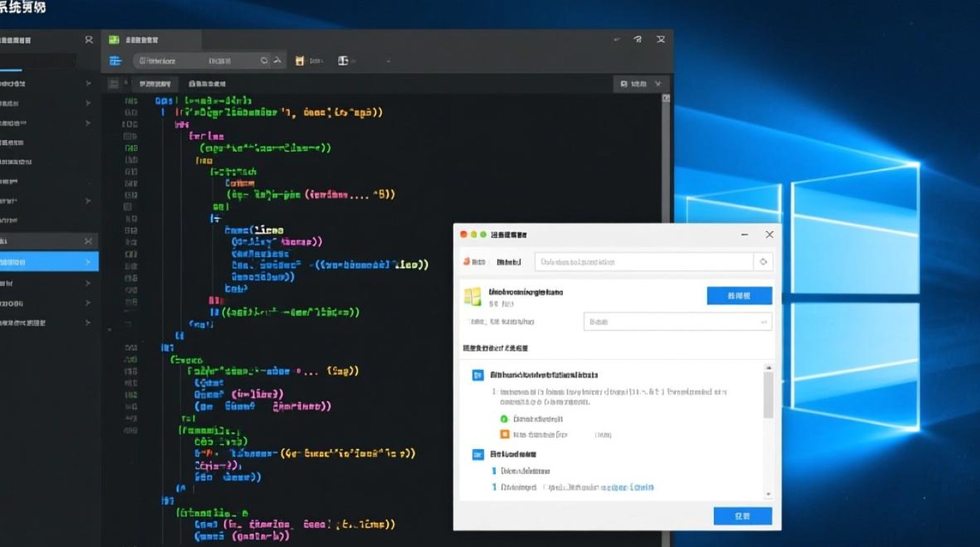The width and height of the screenshot is (980, 547).
Task: Select the blue grid layout icon in the toolbar
Action: click(x=114, y=61)
